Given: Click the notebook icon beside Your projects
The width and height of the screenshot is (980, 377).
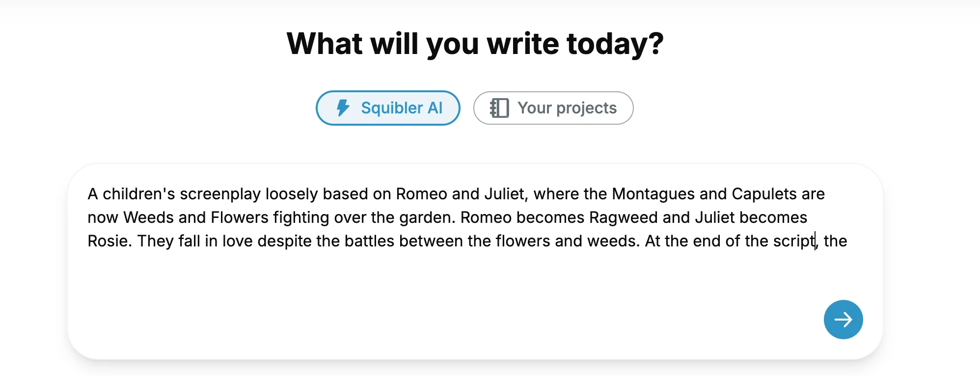Looking at the screenshot, I should point(499,108).
